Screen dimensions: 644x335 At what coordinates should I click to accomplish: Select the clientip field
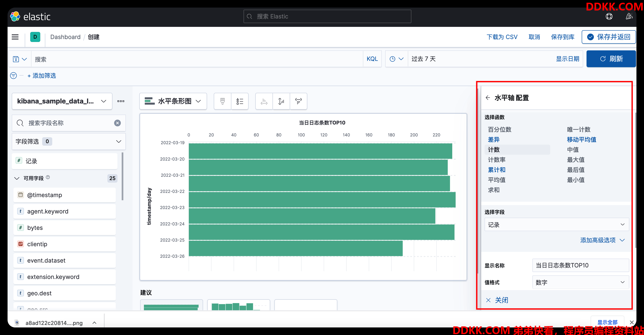[64, 244]
